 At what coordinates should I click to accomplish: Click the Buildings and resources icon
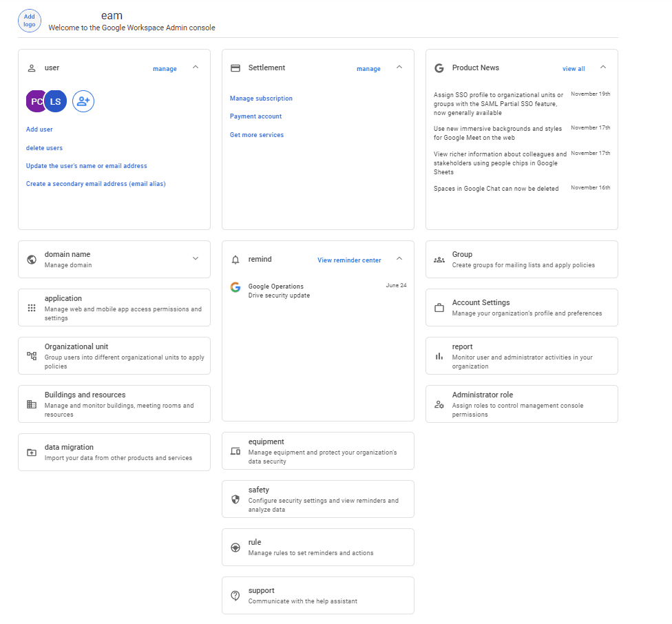[32, 404]
